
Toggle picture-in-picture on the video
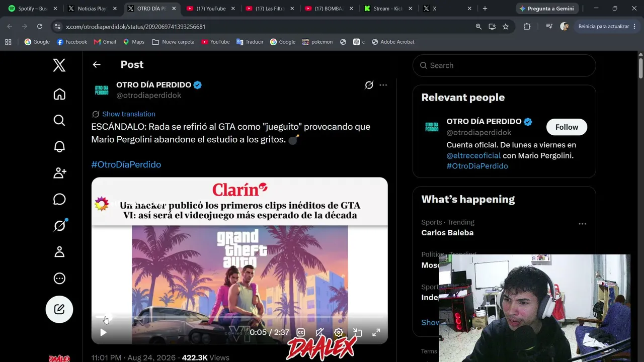point(357,332)
